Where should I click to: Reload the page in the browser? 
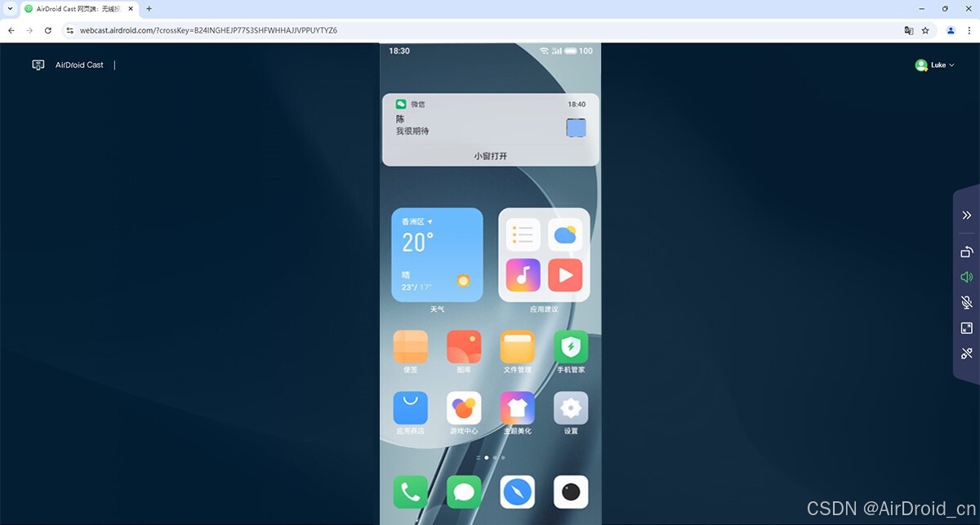[x=48, y=30]
